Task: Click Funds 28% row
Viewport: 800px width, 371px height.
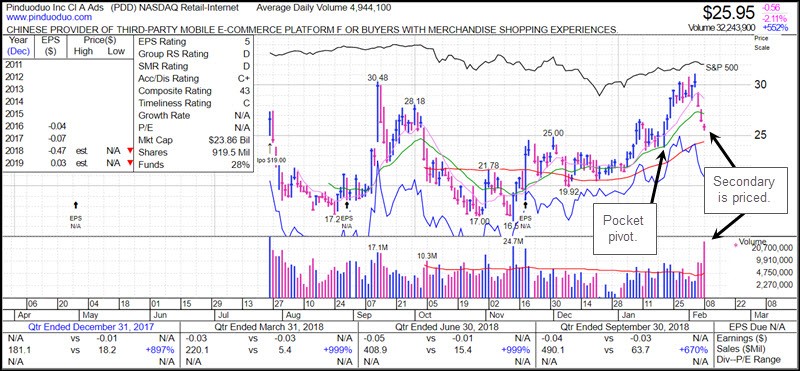Action: (194, 164)
